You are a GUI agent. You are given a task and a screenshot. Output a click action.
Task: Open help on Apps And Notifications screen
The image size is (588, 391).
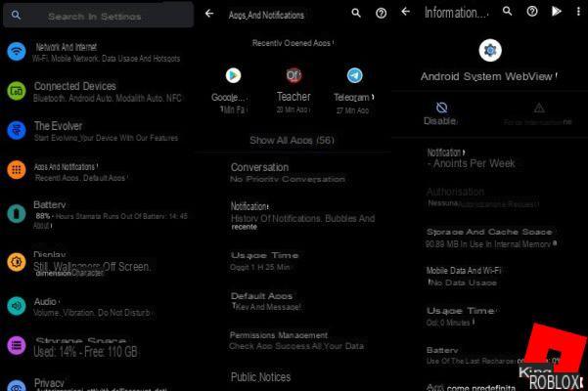381,14
